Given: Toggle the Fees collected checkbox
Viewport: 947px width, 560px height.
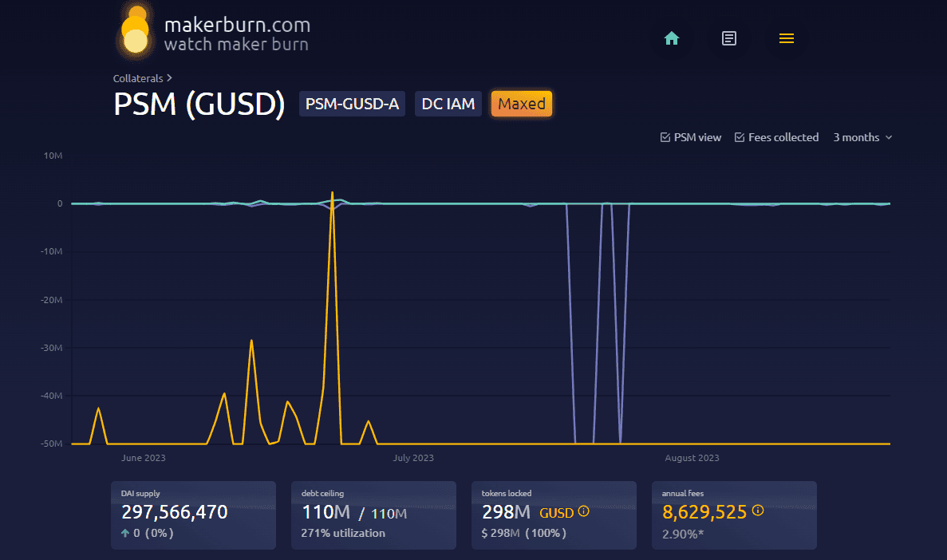Looking at the screenshot, I should pyautogui.click(x=740, y=137).
